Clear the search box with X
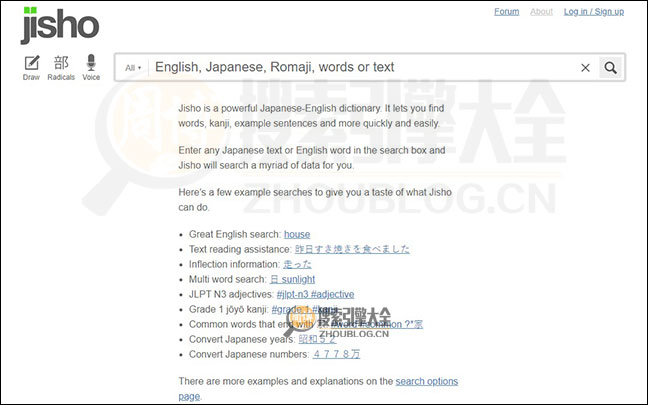The image size is (648, 405). click(x=585, y=68)
